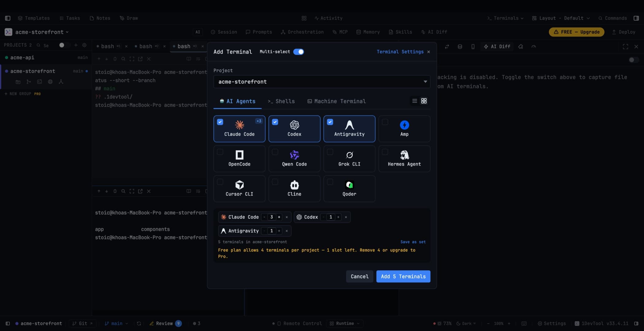Open the MCP panel
The width and height of the screenshot is (644, 331).
tap(340, 32)
